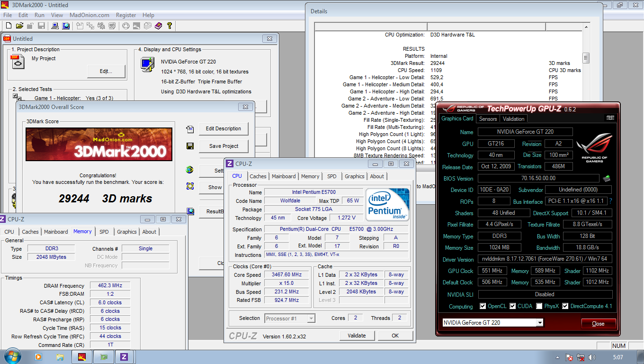The image size is (644, 364).
Task: Click the OK button in CPU-Z
Action: [395, 336]
